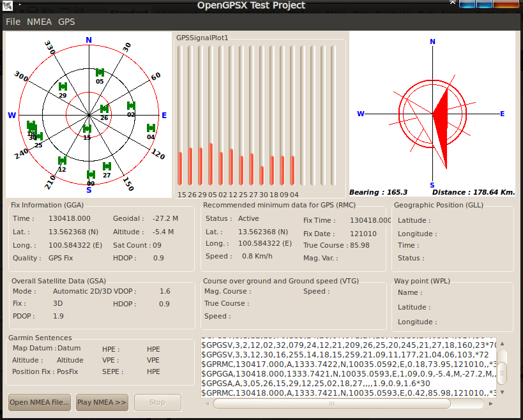Click the disabled Stop button
This screenshot has width=523, height=420.
(x=158, y=402)
